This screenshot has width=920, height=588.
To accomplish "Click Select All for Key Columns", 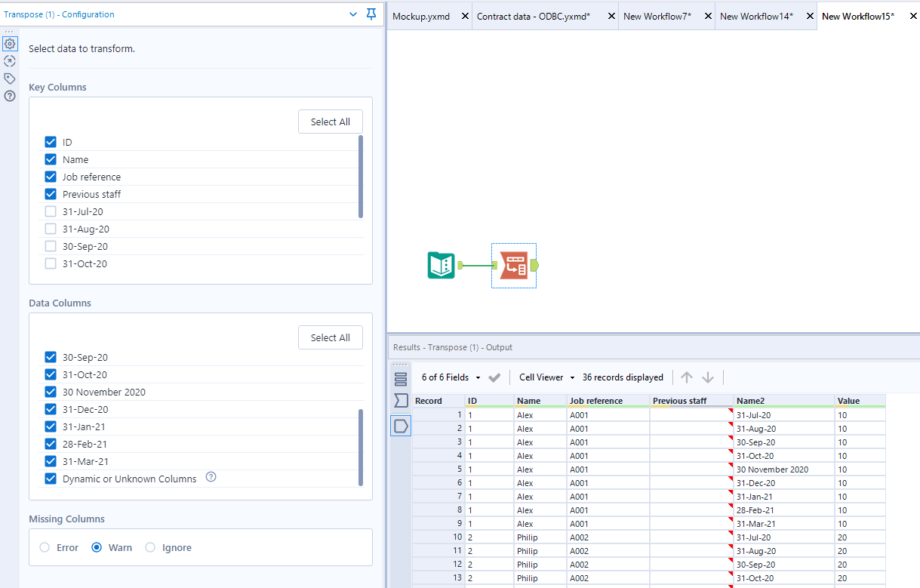I will 331,122.
